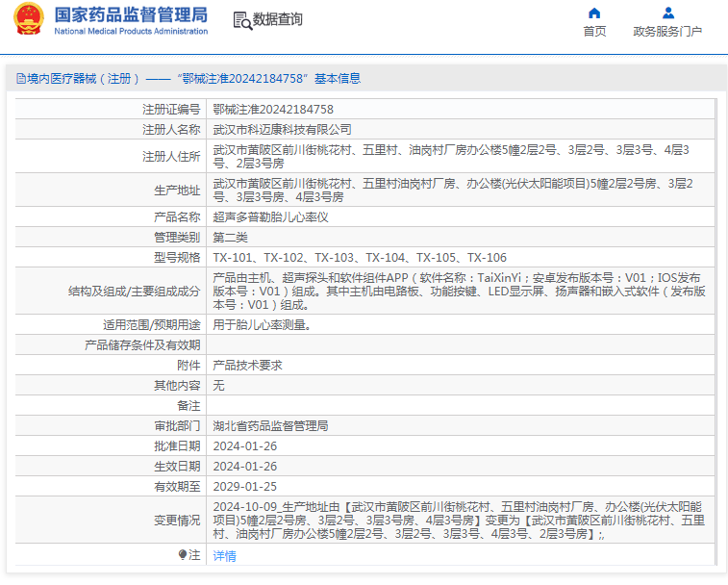Viewport: 728px width, 585px height.
Task: Click the 其他内容 field label
Action: click(177, 385)
